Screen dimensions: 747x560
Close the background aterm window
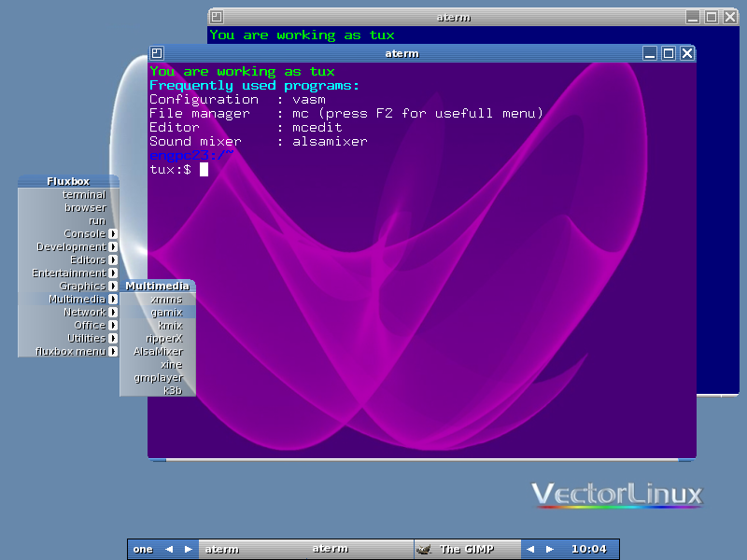729,17
